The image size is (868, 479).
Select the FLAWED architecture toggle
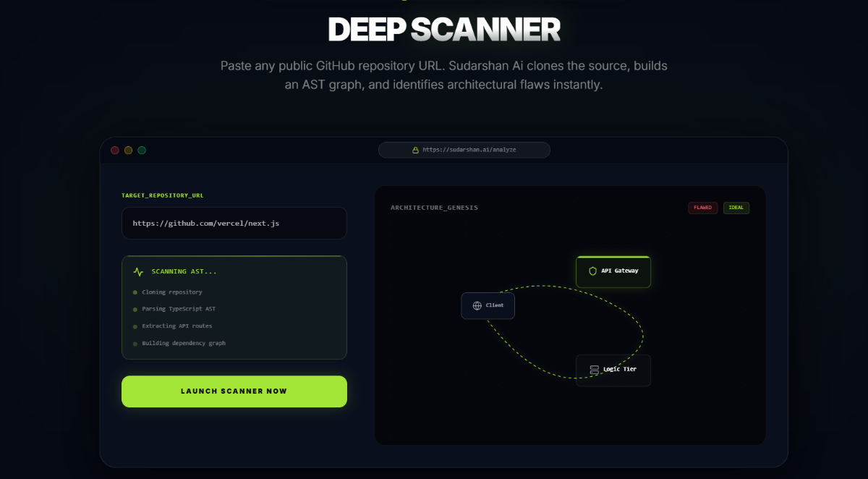[x=702, y=208]
